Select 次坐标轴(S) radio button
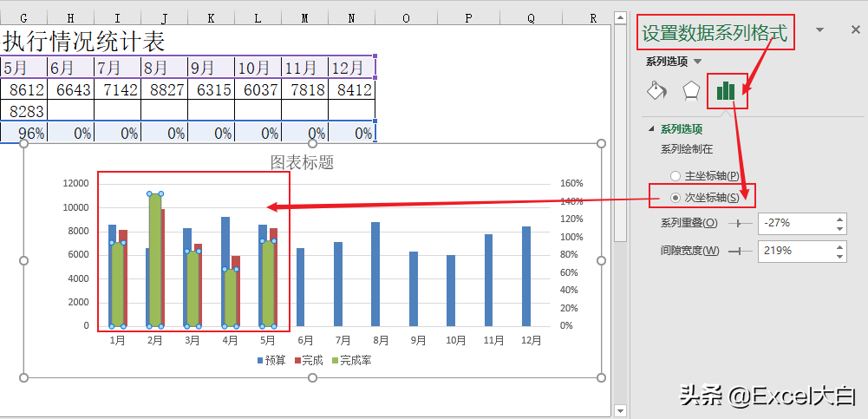This screenshot has height=419, width=868. pyautogui.click(x=675, y=198)
